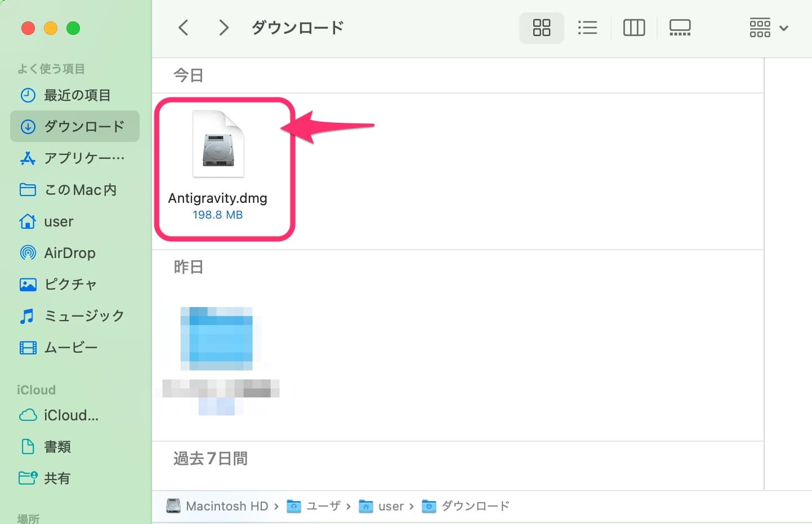The width and height of the screenshot is (812, 524).
Task: Open the ムービー sidebar item
Action: 71,347
